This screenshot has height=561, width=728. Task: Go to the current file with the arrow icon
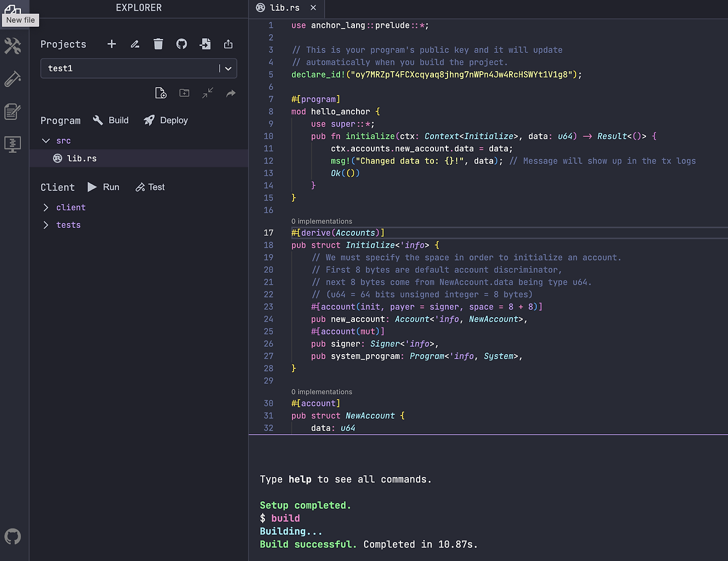pos(231,93)
